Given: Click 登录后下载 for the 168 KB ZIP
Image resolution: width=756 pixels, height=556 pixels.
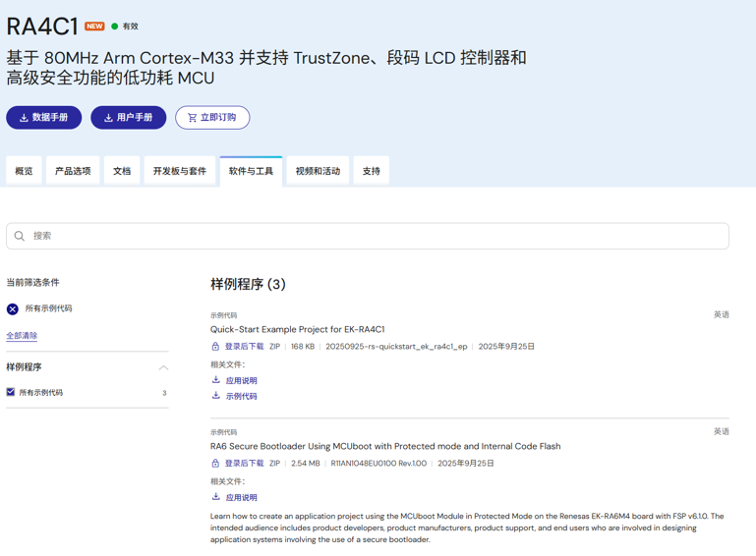Looking at the screenshot, I should [245, 347].
